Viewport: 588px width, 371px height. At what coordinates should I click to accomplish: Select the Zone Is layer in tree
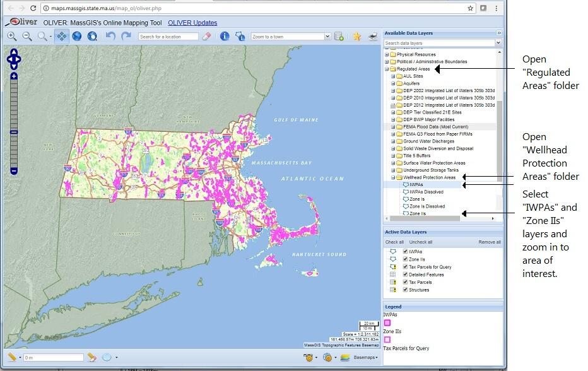click(x=417, y=199)
